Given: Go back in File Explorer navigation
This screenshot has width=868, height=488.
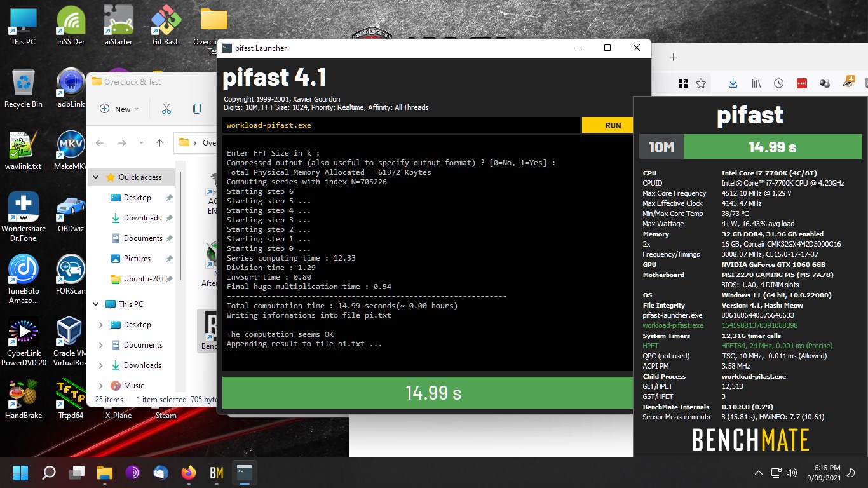Looking at the screenshot, I should click(x=100, y=143).
